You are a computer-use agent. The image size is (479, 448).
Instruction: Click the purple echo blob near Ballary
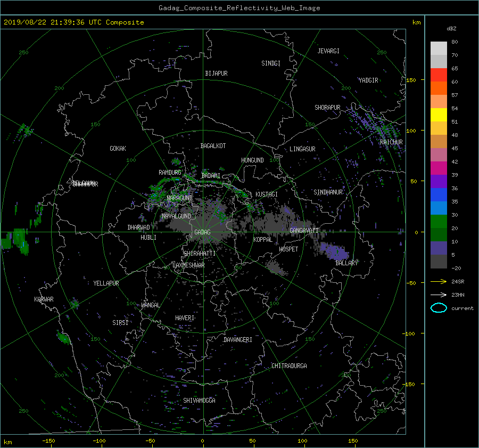335,251
